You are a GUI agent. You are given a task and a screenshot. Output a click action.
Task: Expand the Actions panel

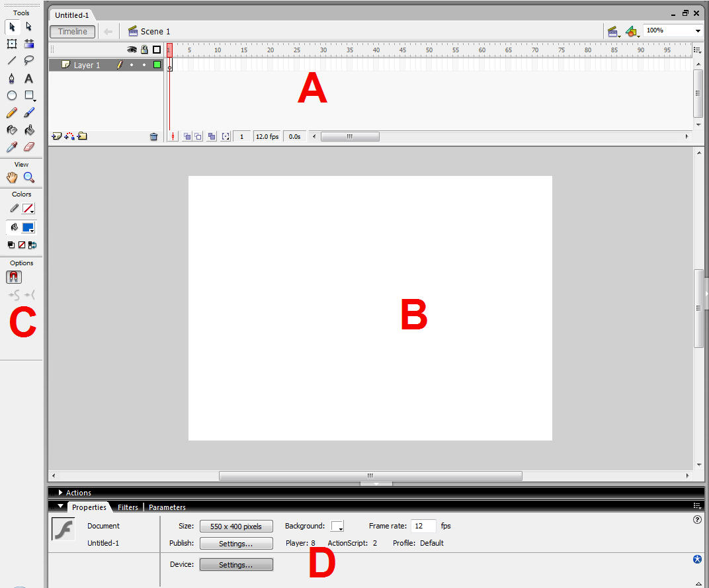tap(62, 493)
